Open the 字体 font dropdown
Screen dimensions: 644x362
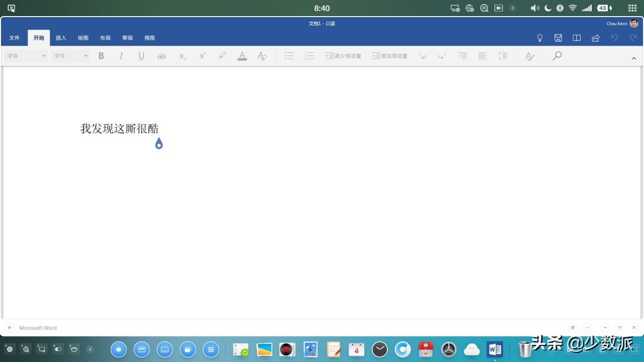[x=26, y=56]
